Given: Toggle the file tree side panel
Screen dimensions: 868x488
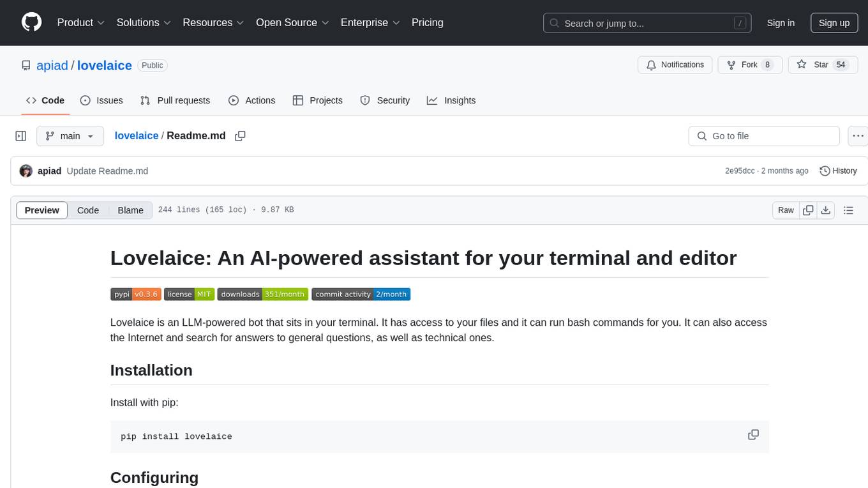Looking at the screenshot, I should click(x=21, y=136).
